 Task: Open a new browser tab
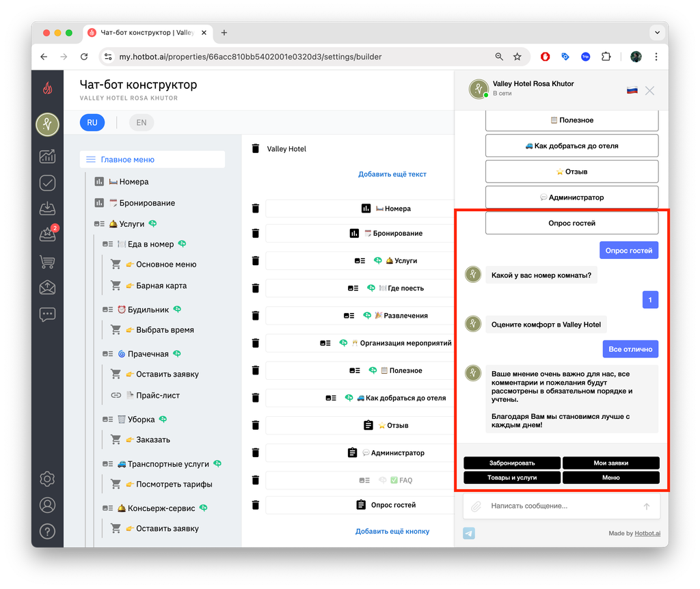click(224, 33)
